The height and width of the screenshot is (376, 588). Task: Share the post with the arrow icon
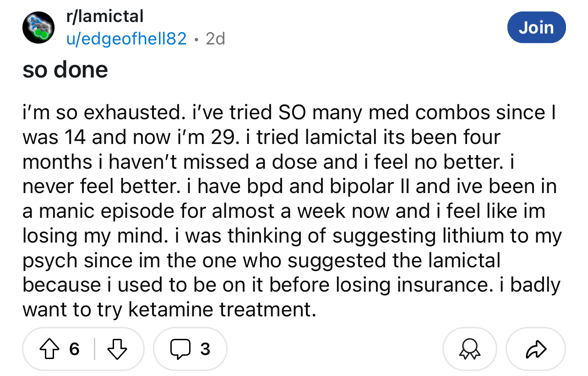(x=536, y=349)
